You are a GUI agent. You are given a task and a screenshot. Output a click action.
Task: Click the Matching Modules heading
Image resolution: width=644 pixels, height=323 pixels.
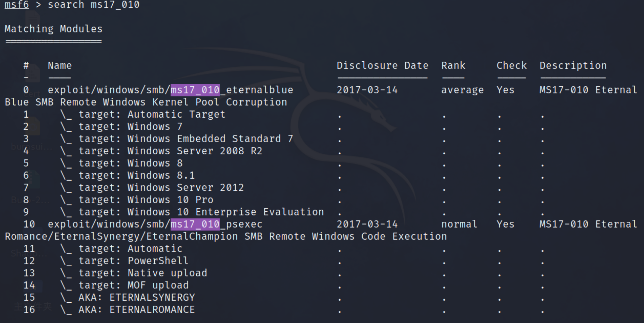pos(54,29)
